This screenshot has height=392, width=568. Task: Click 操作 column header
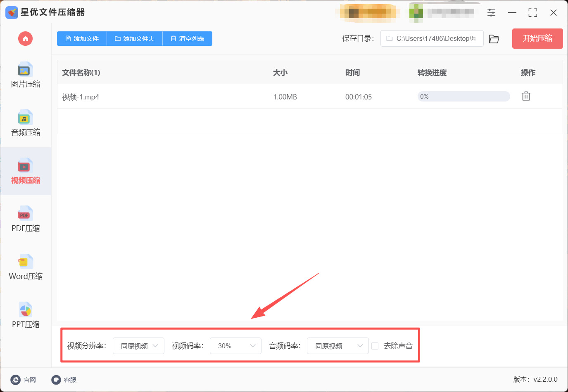(528, 73)
